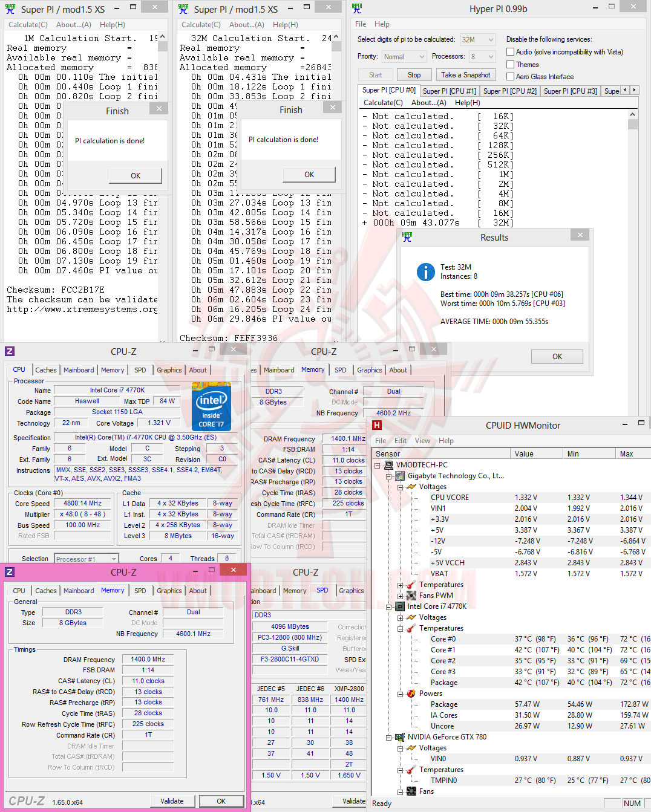Expand the Voltages node under Intel Core i7

click(401, 618)
